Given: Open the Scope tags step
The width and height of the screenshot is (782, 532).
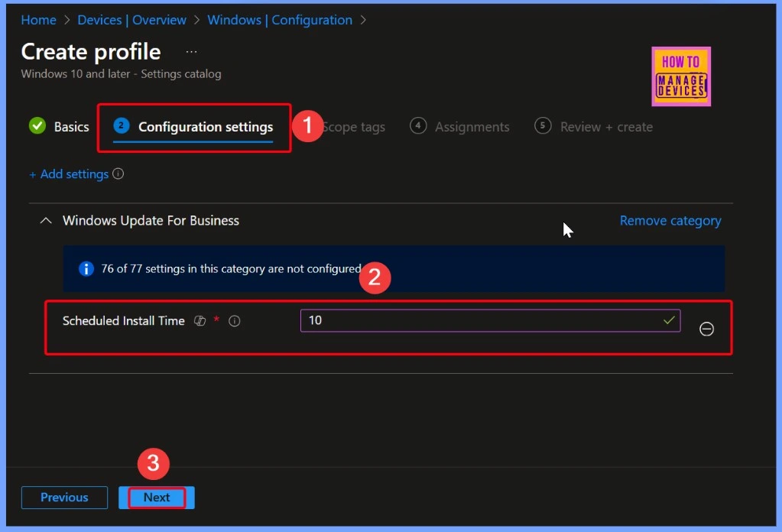Looking at the screenshot, I should [354, 127].
